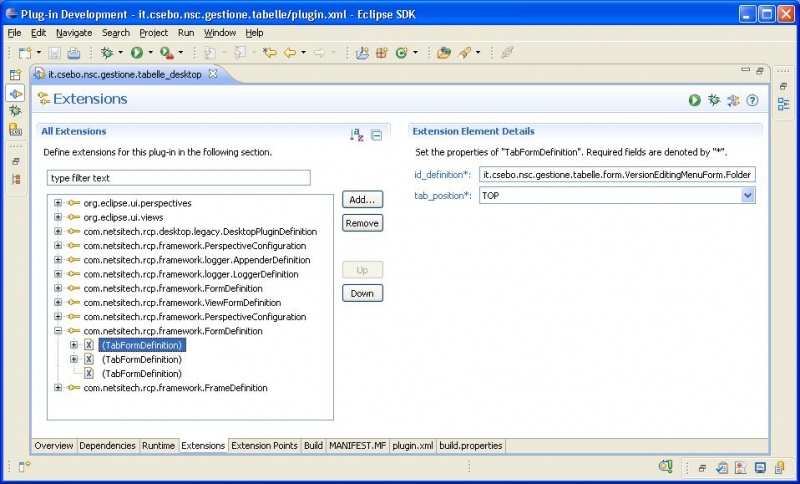Image resolution: width=800 pixels, height=484 pixels.
Task: Switch to the Dependencies tab
Action: pos(107,446)
